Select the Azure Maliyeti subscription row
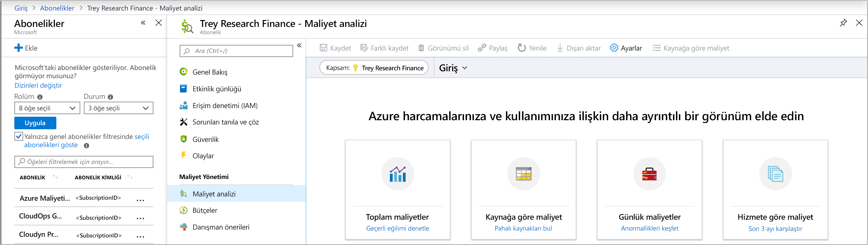868x245 pixels. click(x=84, y=198)
